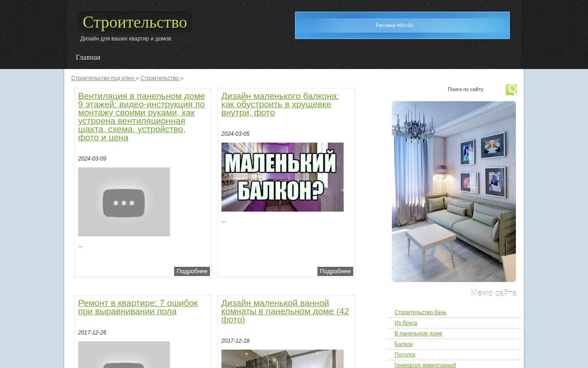This screenshot has height=368, width=588.
Task: Select Строительство бань in the site menu
Action: [420, 312]
